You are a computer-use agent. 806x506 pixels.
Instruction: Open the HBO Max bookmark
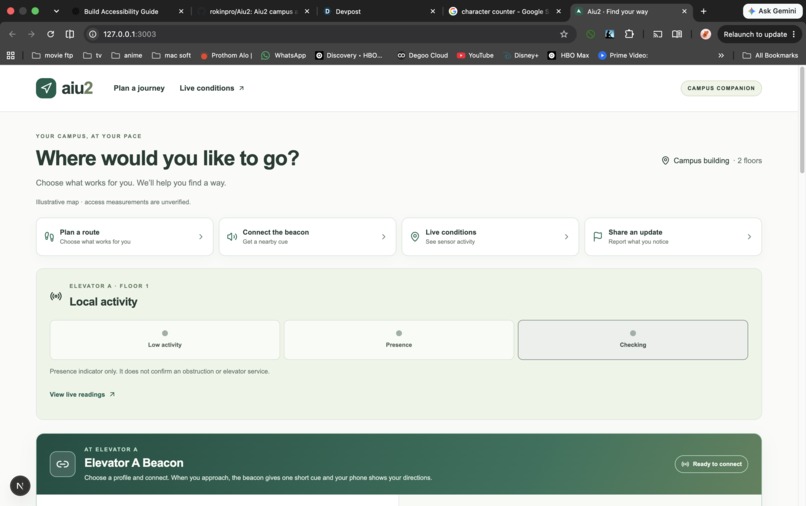pos(569,55)
